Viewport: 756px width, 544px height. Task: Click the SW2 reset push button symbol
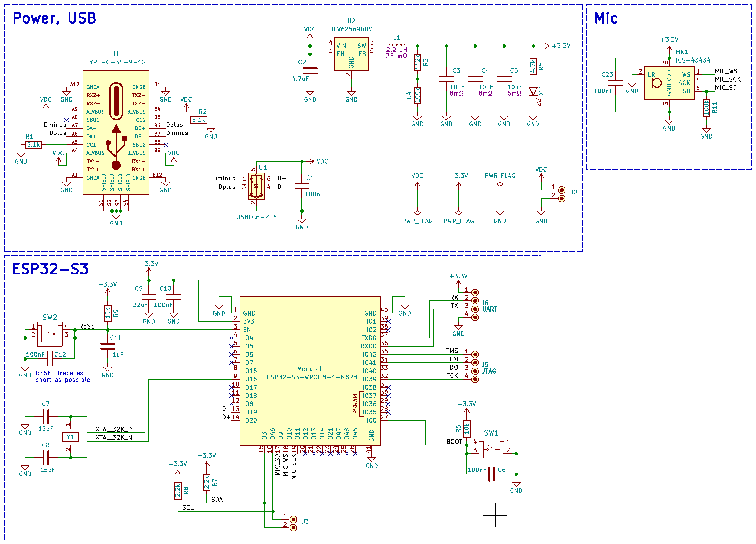click(x=50, y=334)
